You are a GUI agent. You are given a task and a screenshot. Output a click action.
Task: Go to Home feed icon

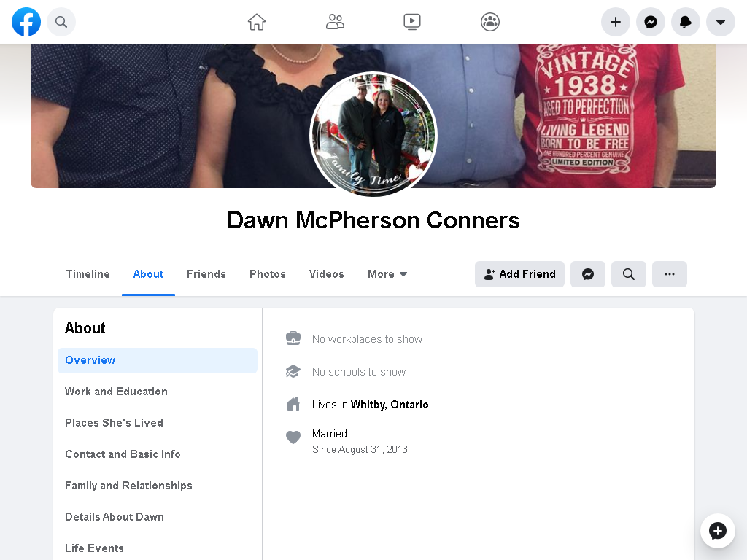click(x=256, y=22)
